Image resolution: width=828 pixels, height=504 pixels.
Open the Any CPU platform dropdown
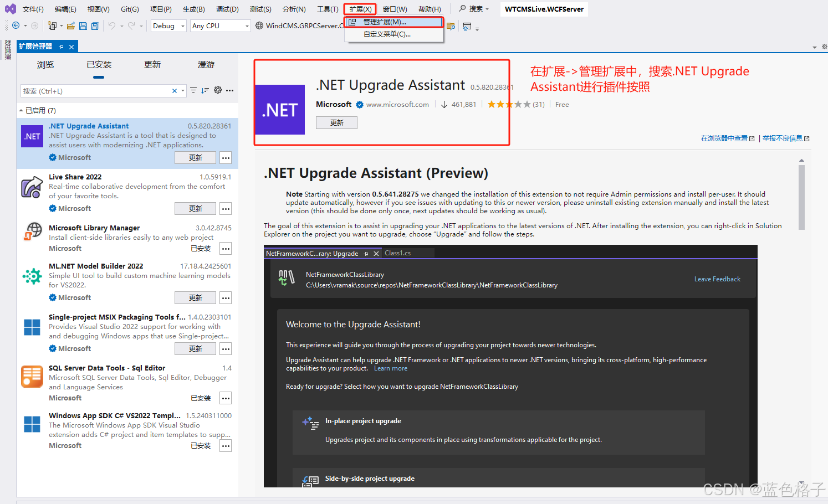221,25
